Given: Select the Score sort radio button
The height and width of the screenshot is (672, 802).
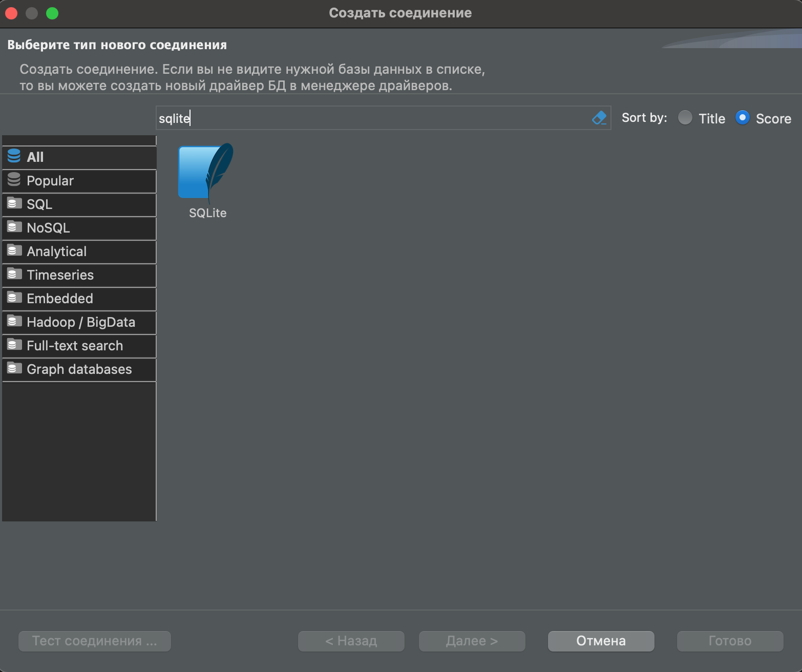Looking at the screenshot, I should 742,118.
